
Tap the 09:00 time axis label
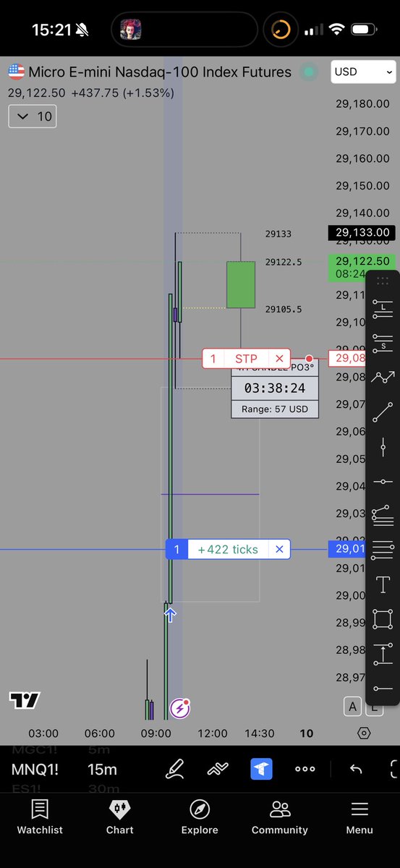point(156,733)
